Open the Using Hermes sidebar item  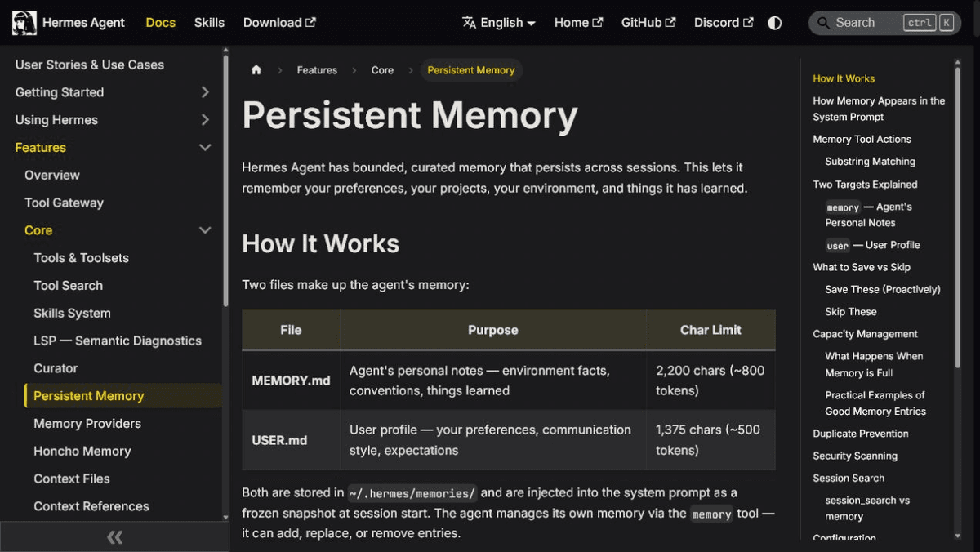point(56,120)
